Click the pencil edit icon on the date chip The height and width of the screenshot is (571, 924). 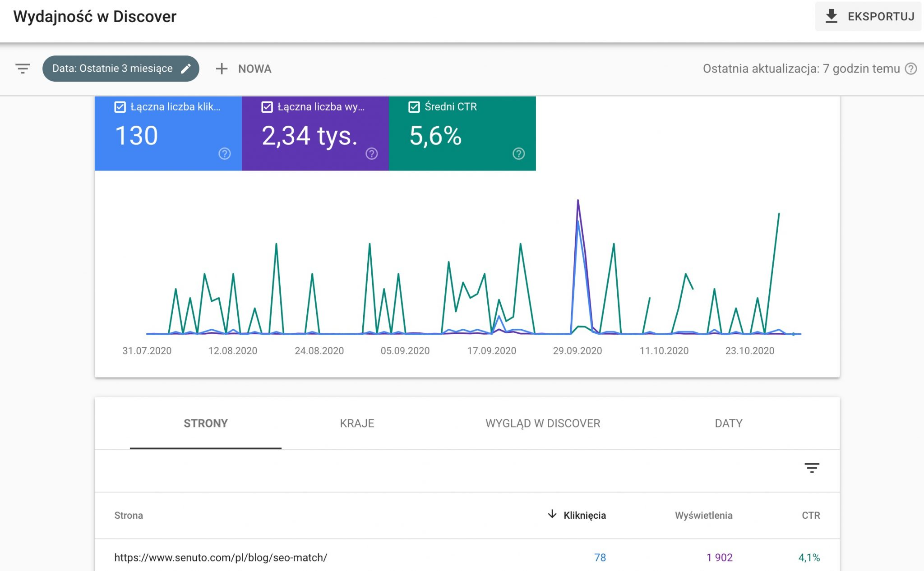186,69
